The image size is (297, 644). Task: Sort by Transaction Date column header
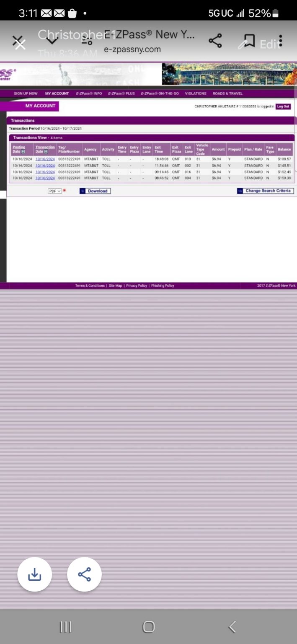click(x=45, y=149)
